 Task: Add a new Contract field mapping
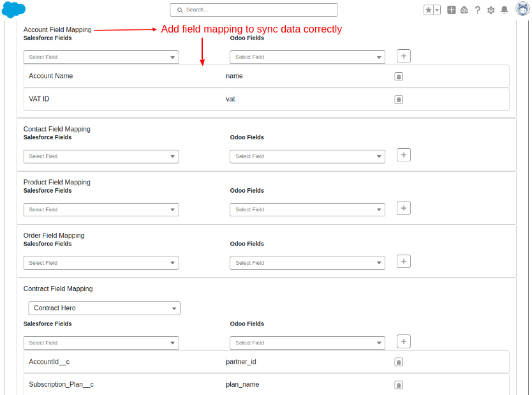pos(404,341)
